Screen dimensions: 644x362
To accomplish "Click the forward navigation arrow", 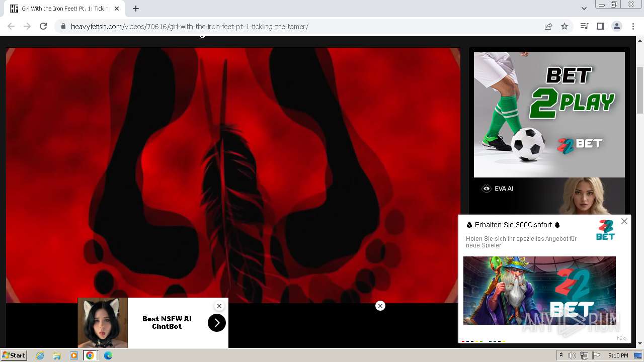I will point(27,26).
